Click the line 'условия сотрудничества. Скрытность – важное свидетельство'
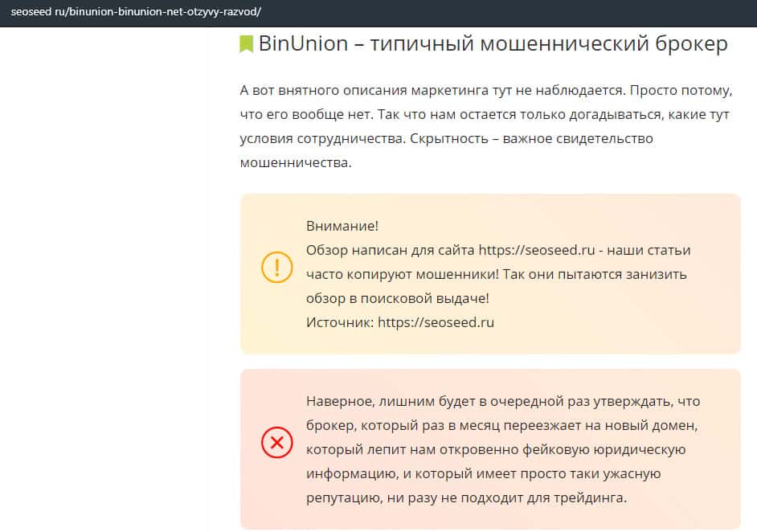 (447, 138)
